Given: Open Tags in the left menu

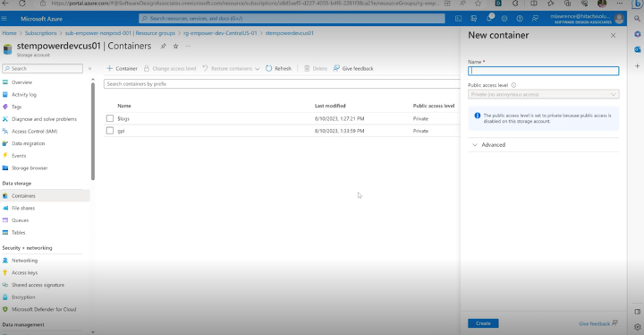Looking at the screenshot, I should 16,107.
